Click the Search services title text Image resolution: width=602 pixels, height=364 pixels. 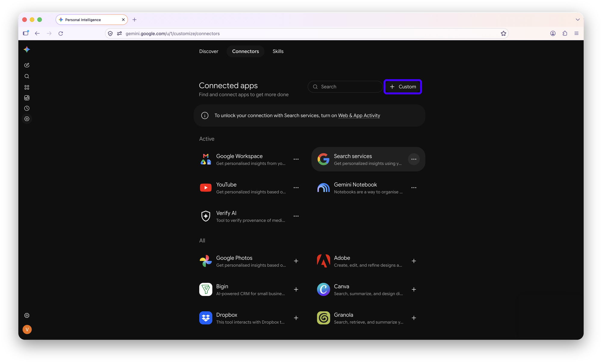353,156
